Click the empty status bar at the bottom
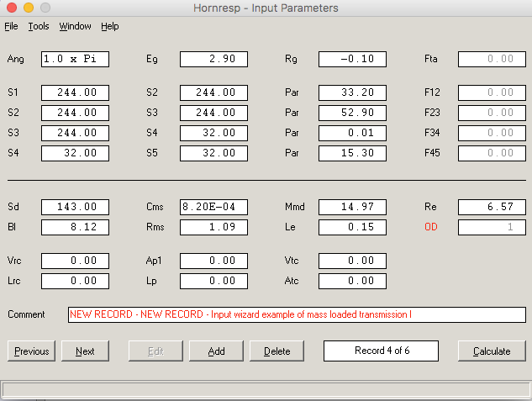The image size is (532, 401). click(266, 389)
